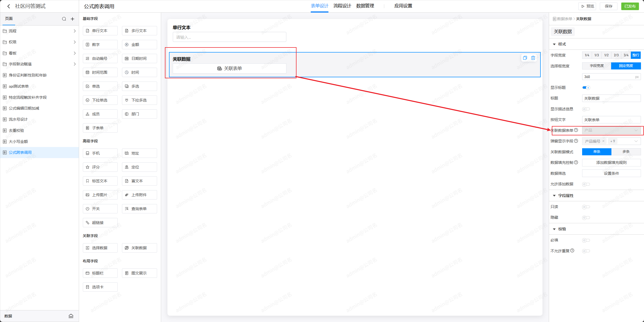Toggle the 显示标题 switch off
This screenshot has width=644, height=322.
click(x=586, y=88)
